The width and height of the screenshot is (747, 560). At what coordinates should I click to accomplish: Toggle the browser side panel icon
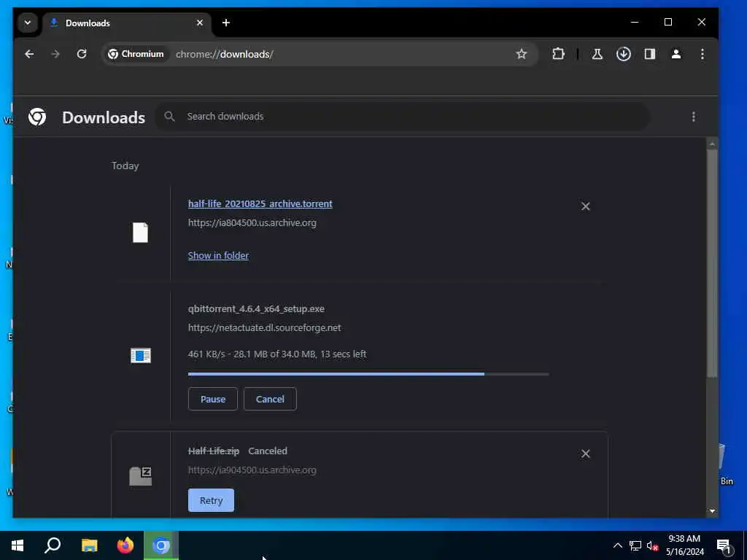click(650, 54)
